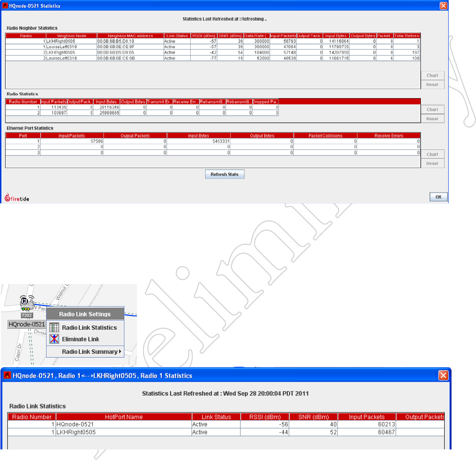
Task: Click the flame icon in HQnode-0521 Statistics title
Action: [5, 6]
